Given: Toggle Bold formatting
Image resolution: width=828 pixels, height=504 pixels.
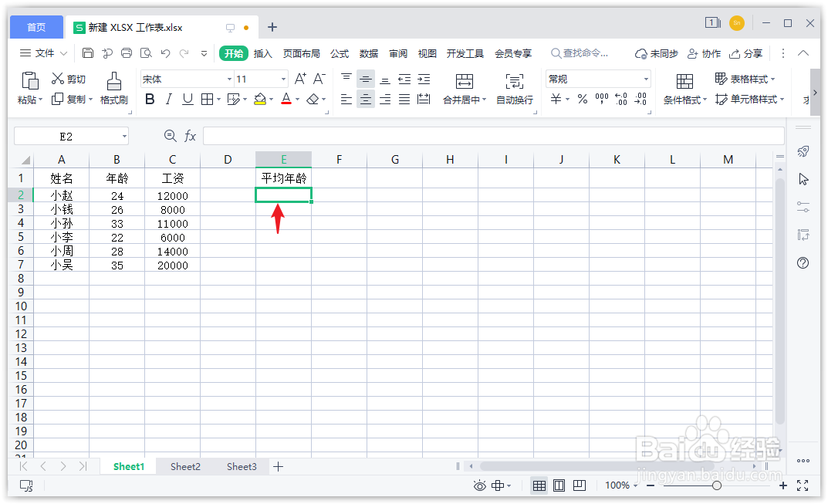Looking at the screenshot, I should click(150, 99).
